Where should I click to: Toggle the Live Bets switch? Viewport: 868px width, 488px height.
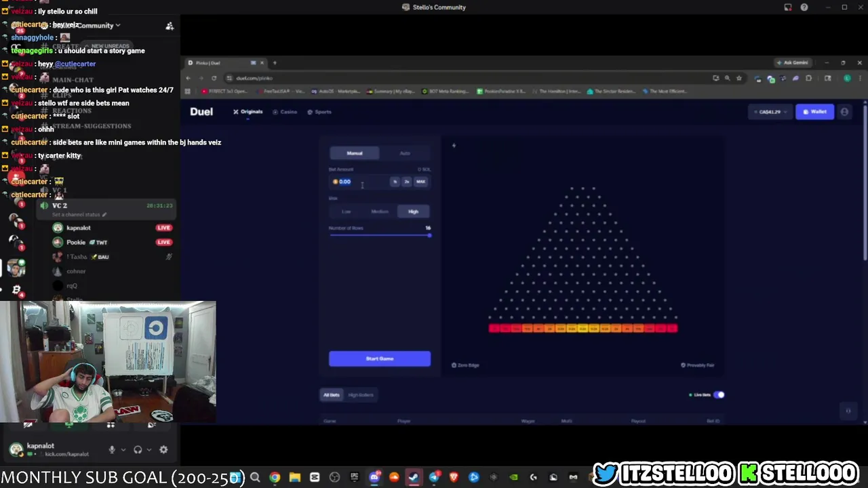point(719,394)
